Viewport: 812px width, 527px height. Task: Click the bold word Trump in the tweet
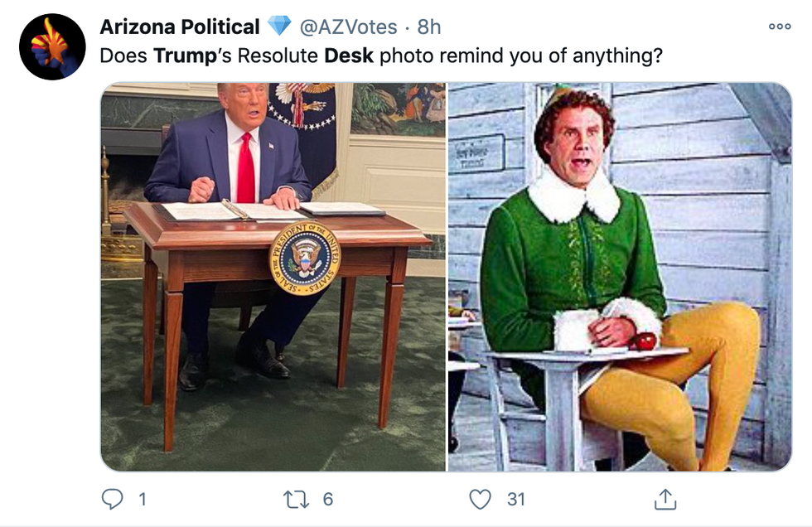[x=181, y=58]
